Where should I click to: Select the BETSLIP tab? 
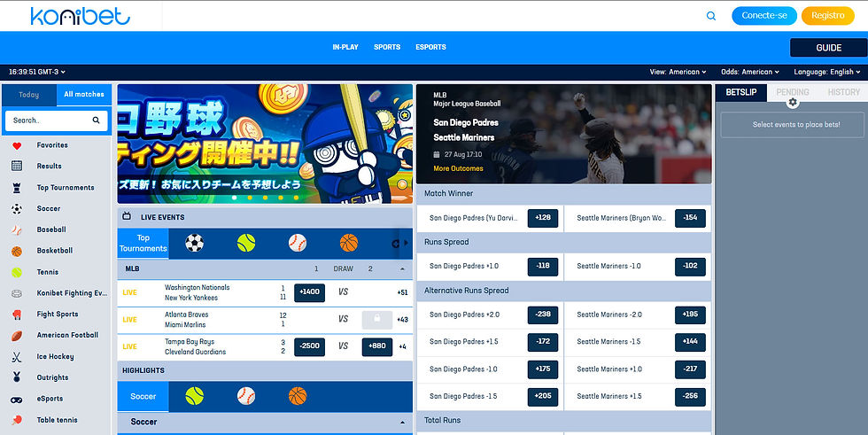point(741,92)
